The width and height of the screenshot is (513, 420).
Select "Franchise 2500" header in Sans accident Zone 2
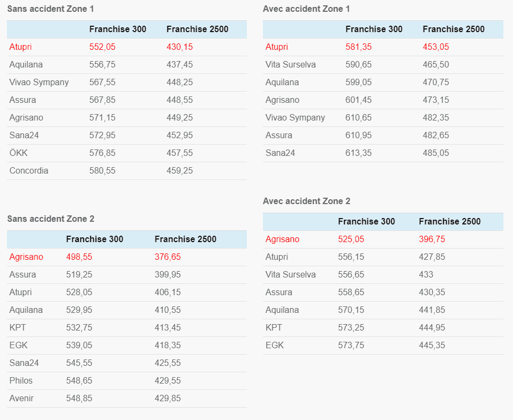pos(185,239)
